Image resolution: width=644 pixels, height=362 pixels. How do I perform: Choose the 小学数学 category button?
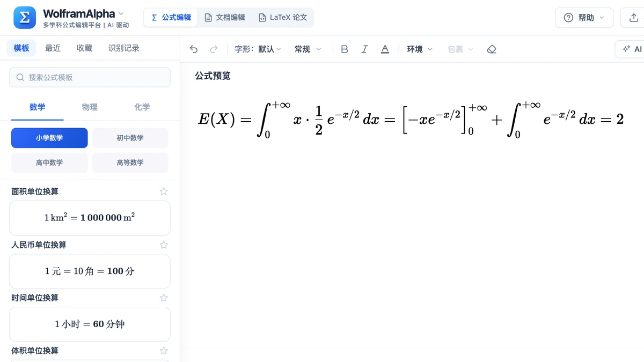click(x=49, y=138)
